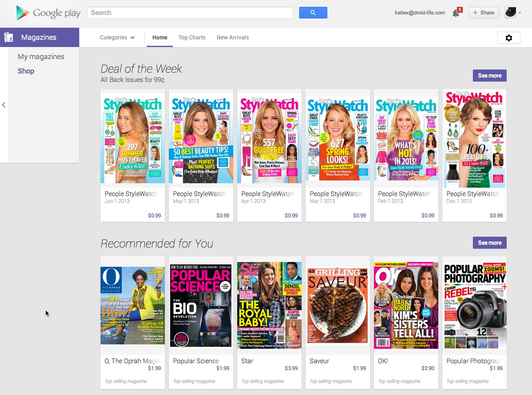The image size is (532, 395).
Task: Click the Share button
Action: pos(483,12)
